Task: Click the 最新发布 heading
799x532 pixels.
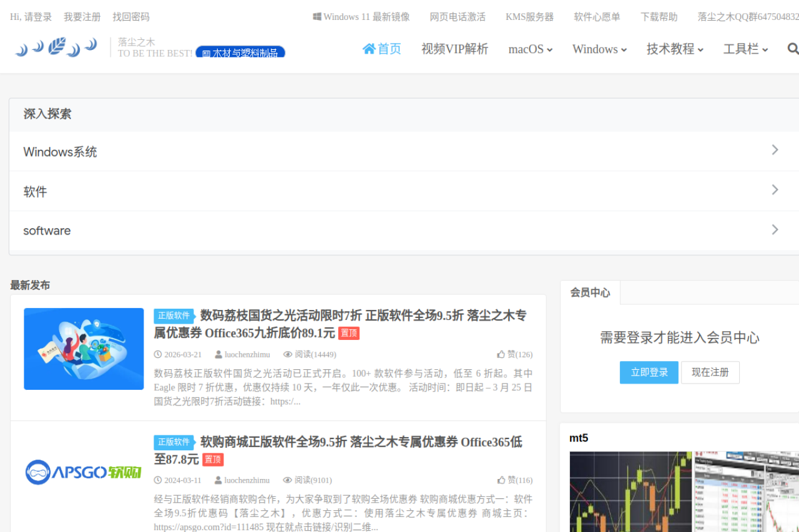Action: [30, 285]
